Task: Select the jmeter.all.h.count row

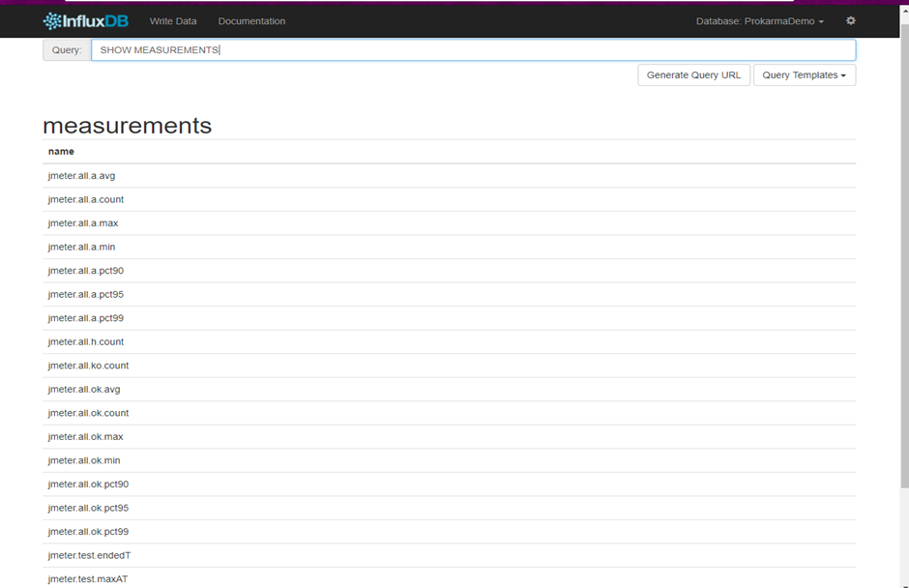Action: [450, 342]
